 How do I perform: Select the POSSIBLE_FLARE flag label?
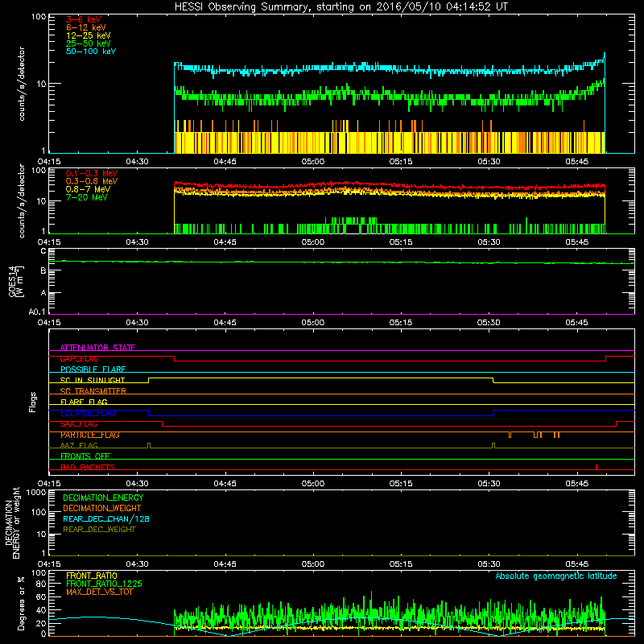(93, 369)
